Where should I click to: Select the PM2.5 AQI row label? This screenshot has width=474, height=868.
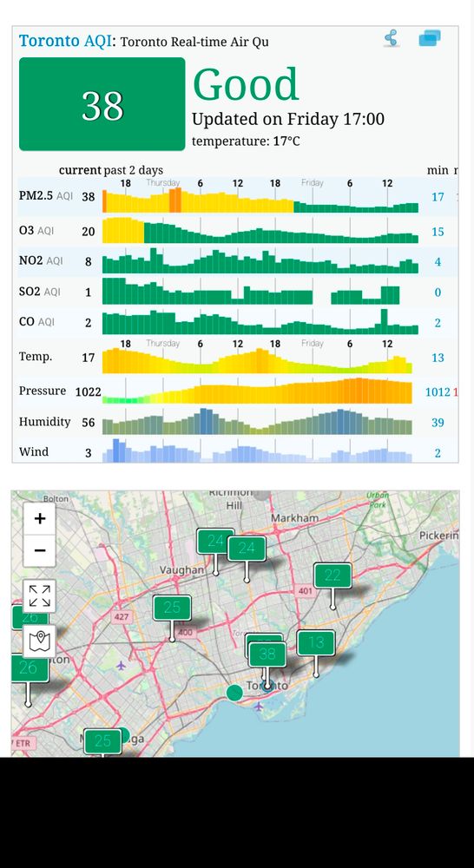[x=45, y=196]
